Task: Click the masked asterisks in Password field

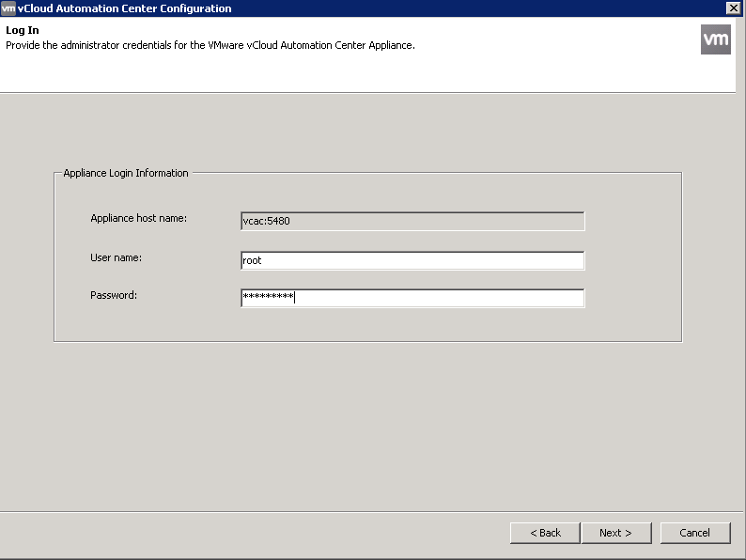Action: click(268, 298)
